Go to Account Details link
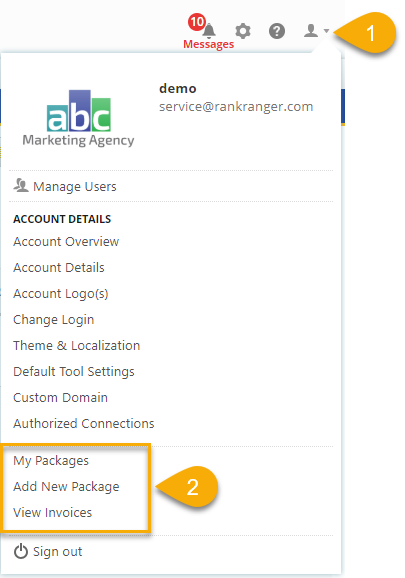Screen dimensions: 405x578 point(59,268)
